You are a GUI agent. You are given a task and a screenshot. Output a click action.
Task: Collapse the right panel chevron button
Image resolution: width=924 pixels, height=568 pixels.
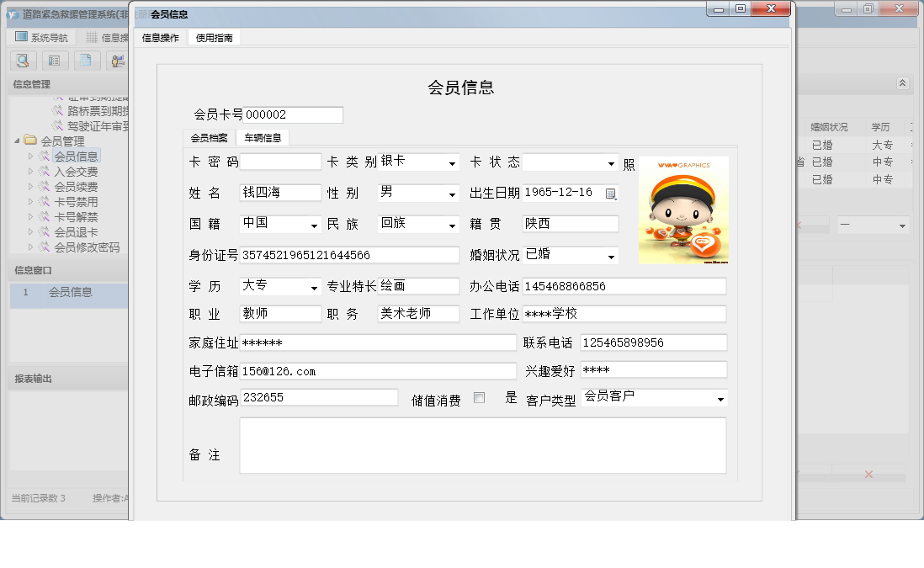pyautogui.click(x=902, y=83)
